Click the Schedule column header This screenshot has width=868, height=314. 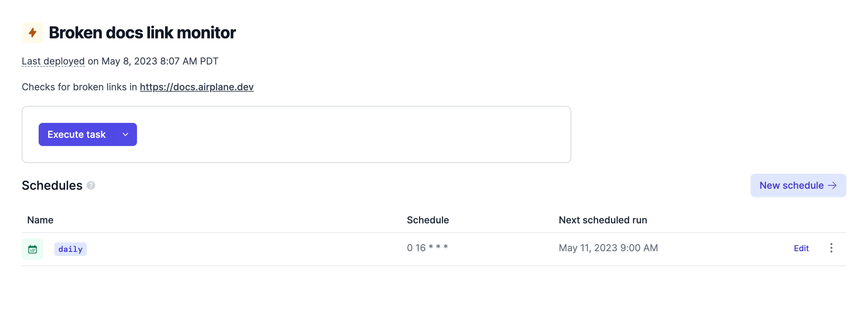(428, 220)
